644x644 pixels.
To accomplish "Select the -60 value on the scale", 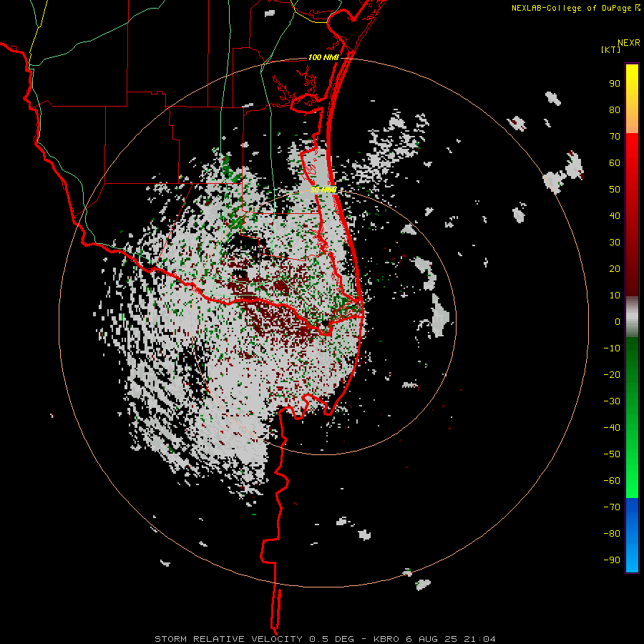I will click(x=612, y=481).
